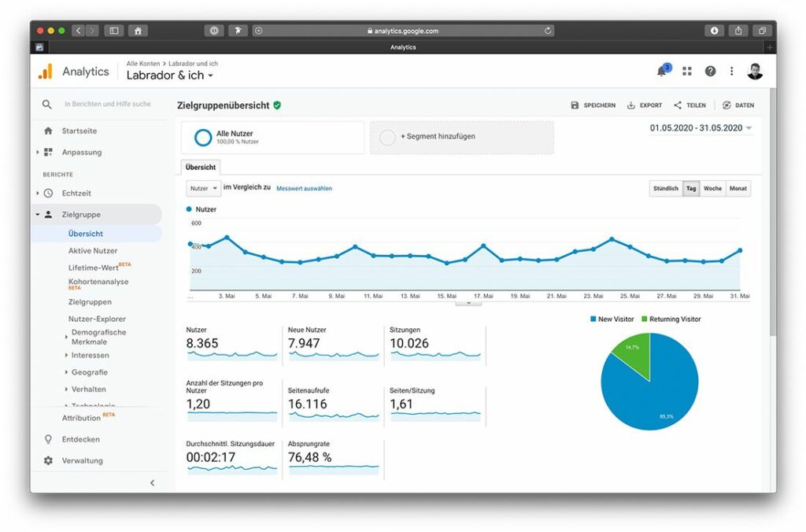Screen dimensions: 806x532
Task: Open the Google apps grid
Action: [686, 71]
